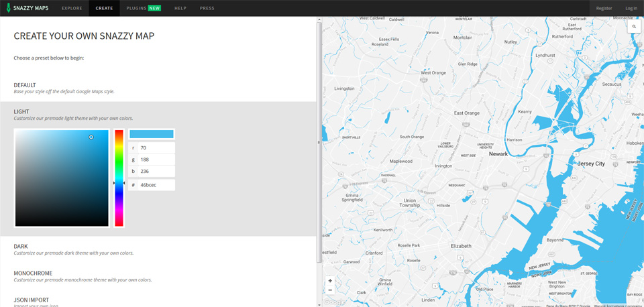
Task: Open the Help page
Action: [180, 8]
